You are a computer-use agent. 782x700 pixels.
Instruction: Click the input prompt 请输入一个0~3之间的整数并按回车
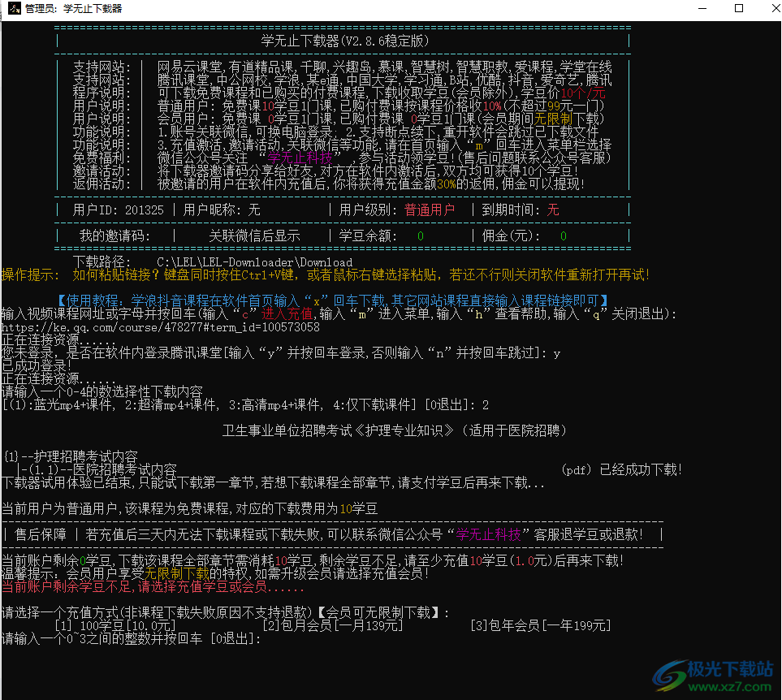102,638
